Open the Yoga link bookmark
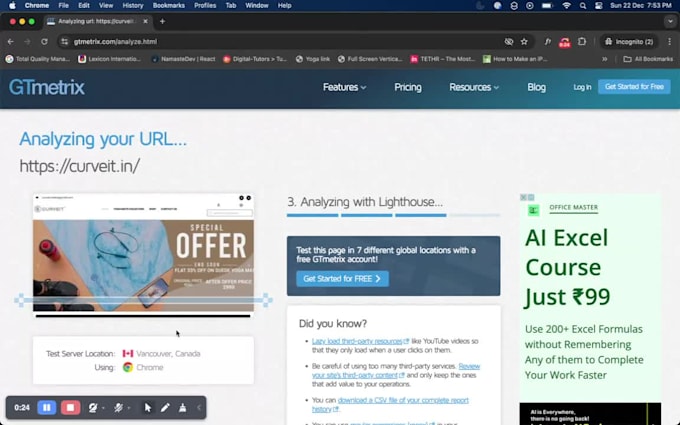This screenshot has width=680, height=425. 313,59
